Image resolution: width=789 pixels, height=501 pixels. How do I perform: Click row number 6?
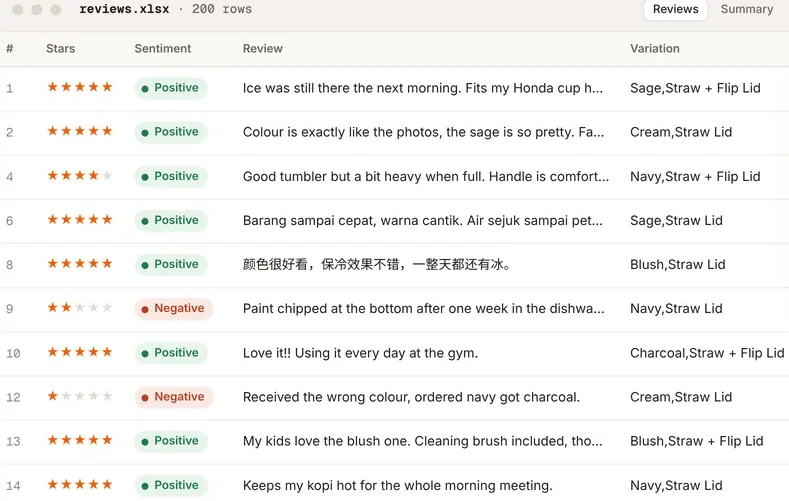[x=10, y=221]
